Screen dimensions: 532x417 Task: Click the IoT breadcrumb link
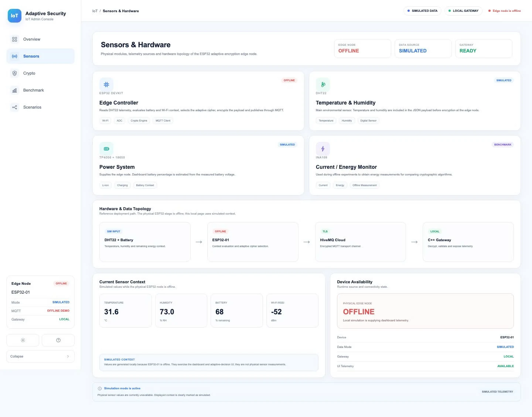click(x=95, y=11)
